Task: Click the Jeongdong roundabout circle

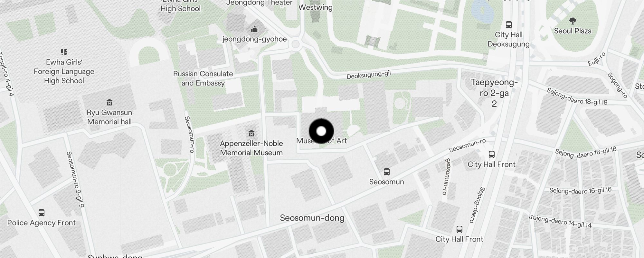Action: (296, 45)
